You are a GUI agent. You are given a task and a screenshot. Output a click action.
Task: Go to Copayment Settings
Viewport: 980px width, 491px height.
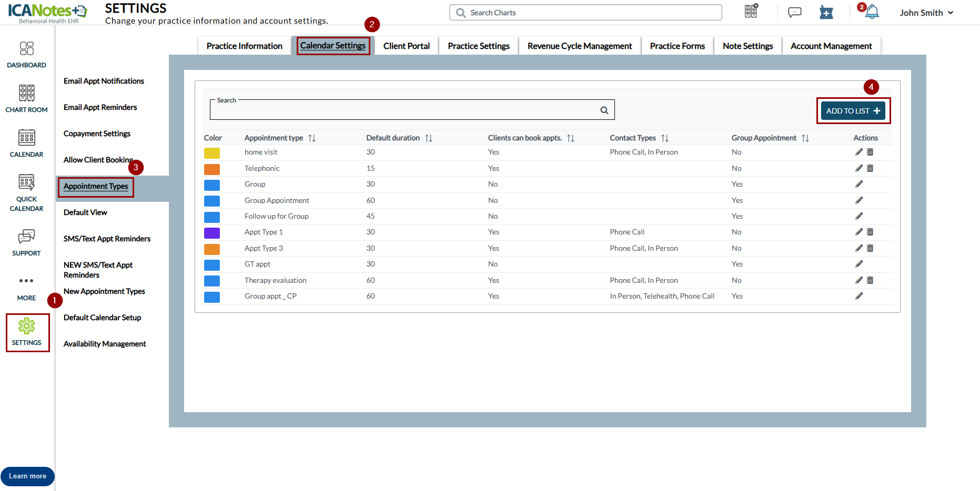click(x=97, y=134)
